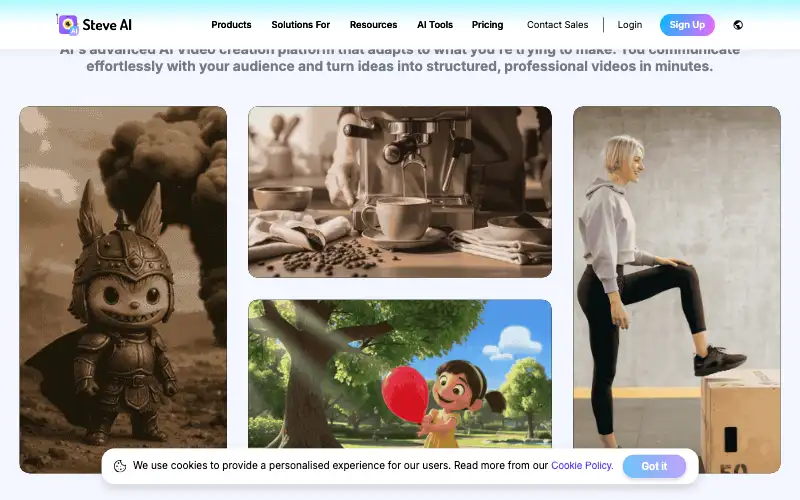This screenshot has height=500, width=800.
Task: Select the girl with red balloon thumbnail
Action: [x=399, y=374]
